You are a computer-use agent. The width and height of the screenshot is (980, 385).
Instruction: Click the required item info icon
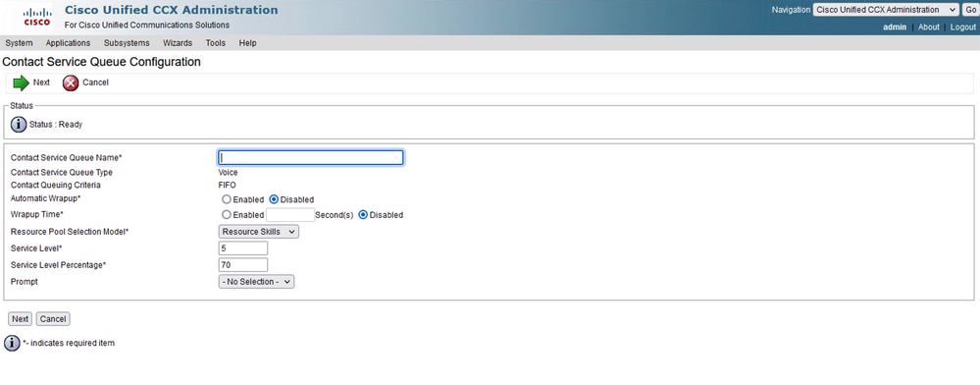[x=12, y=343]
